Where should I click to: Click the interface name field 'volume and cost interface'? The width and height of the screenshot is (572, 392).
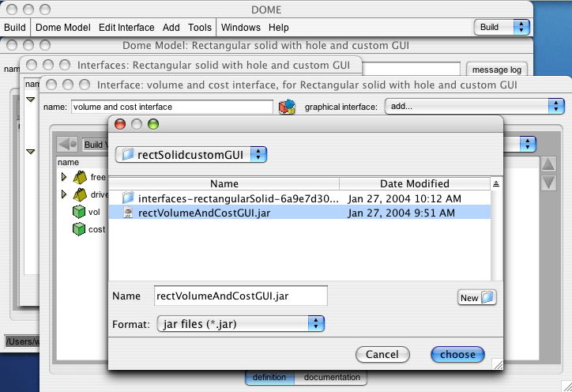coord(171,107)
